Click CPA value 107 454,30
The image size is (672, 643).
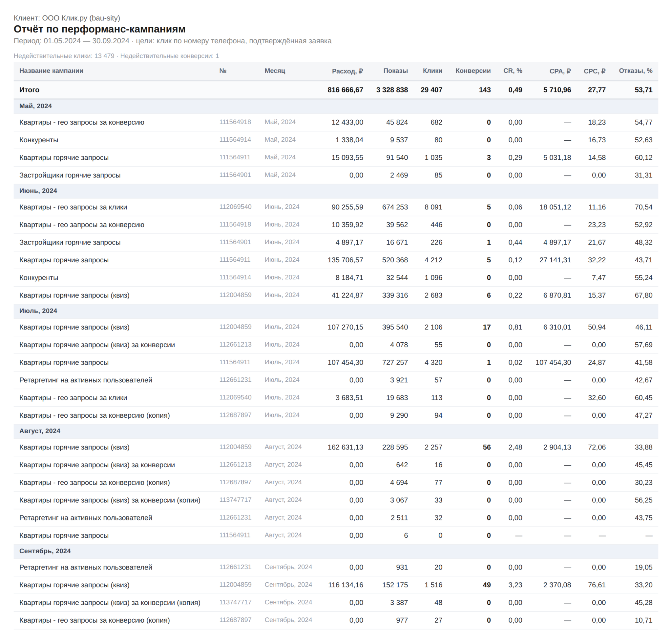click(x=553, y=362)
